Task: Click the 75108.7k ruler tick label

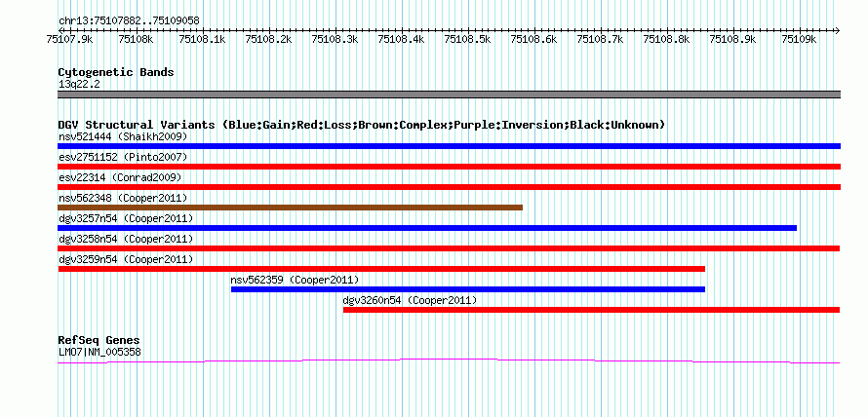Action: 601,39
